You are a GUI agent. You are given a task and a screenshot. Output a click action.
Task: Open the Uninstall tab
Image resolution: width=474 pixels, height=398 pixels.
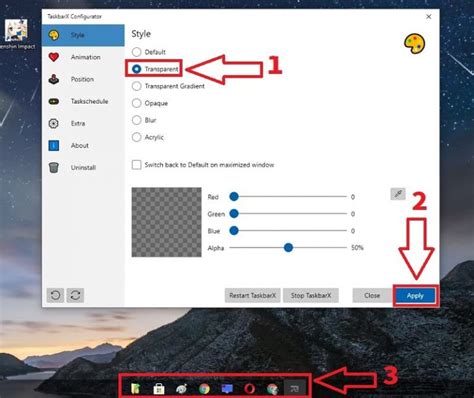83,167
